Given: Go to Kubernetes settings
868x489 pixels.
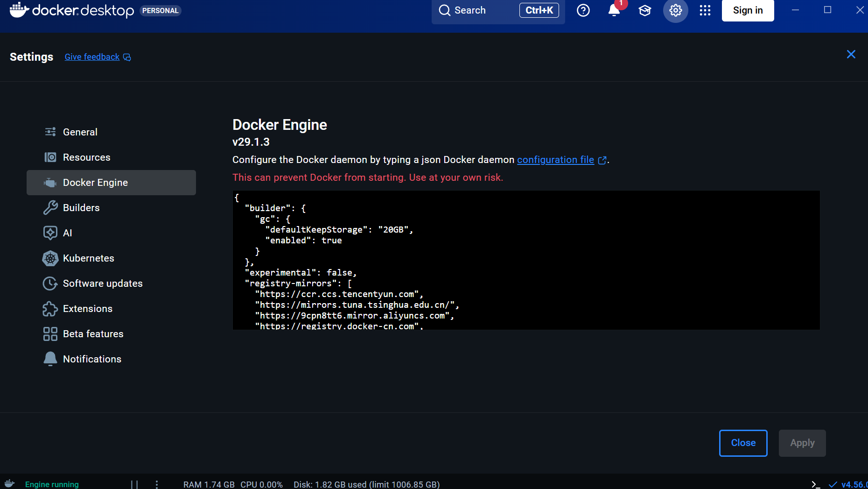Looking at the screenshot, I should (x=111, y=258).
